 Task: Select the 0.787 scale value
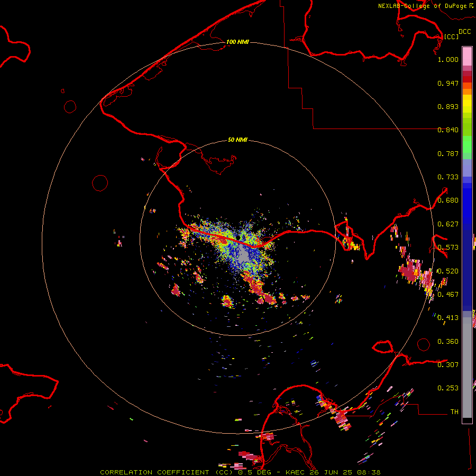448,153
